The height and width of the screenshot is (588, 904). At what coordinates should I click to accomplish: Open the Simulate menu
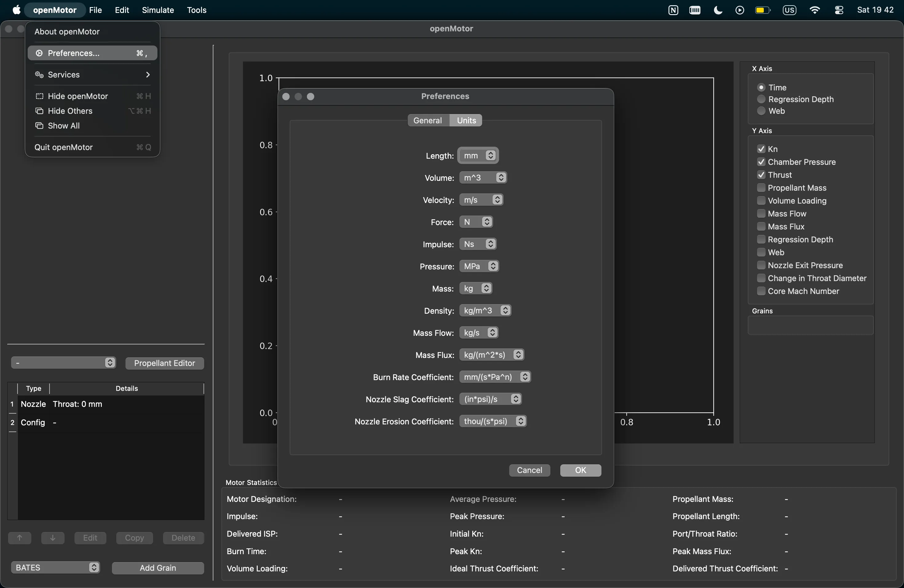click(x=158, y=10)
